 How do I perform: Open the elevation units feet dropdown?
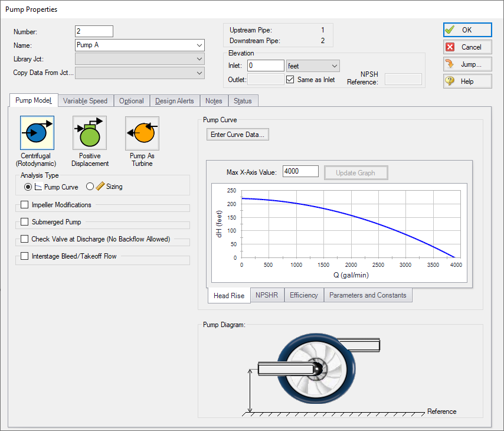313,66
